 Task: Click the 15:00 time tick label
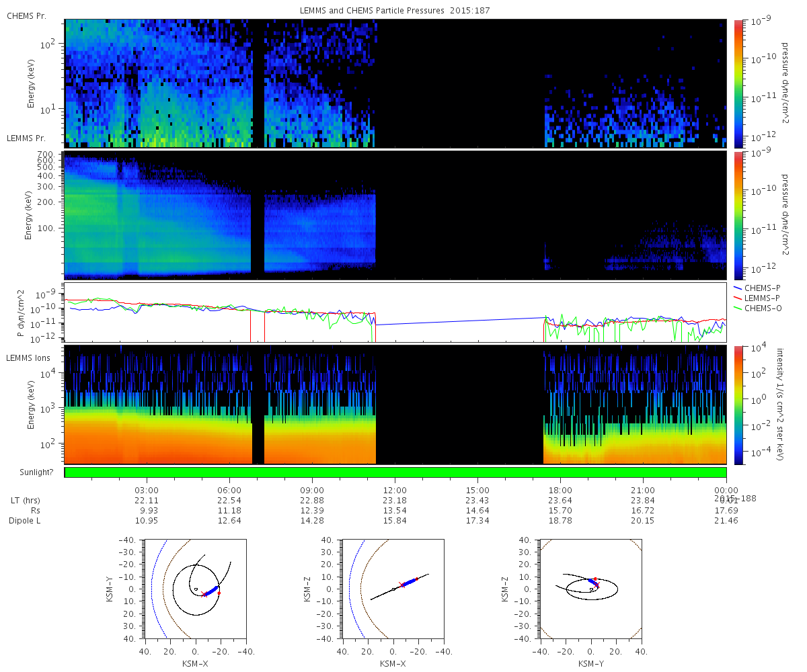[478, 490]
